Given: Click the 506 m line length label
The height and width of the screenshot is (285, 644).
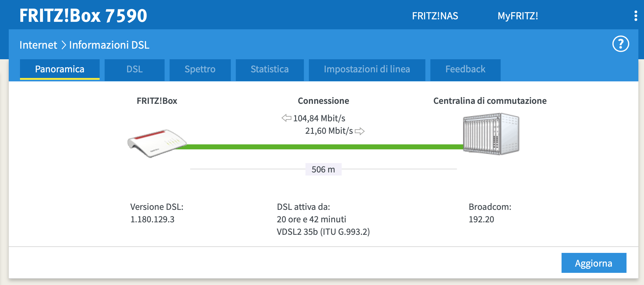Looking at the screenshot, I should 323,169.
